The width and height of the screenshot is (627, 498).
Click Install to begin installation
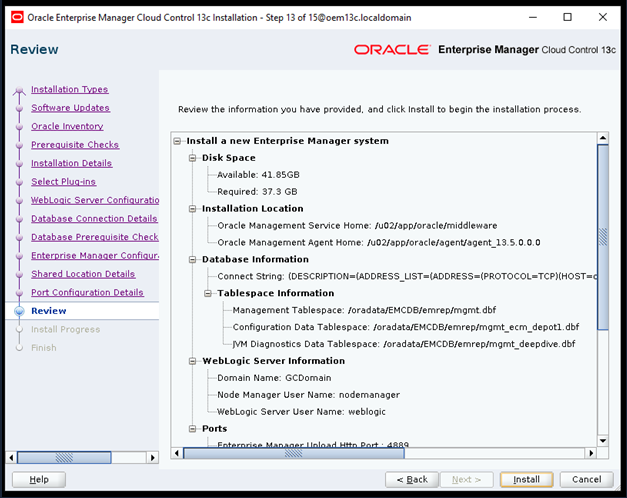pyautogui.click(x=526, y=479)
